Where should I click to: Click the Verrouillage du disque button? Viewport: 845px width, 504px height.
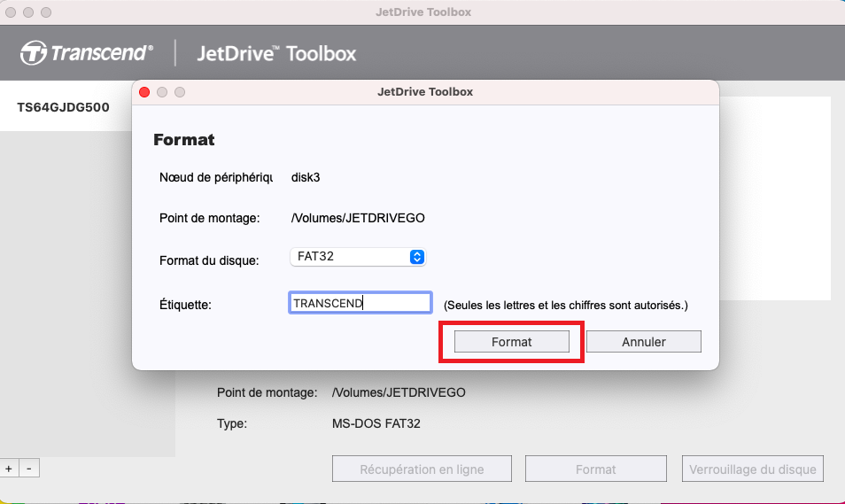click(752, 469)
